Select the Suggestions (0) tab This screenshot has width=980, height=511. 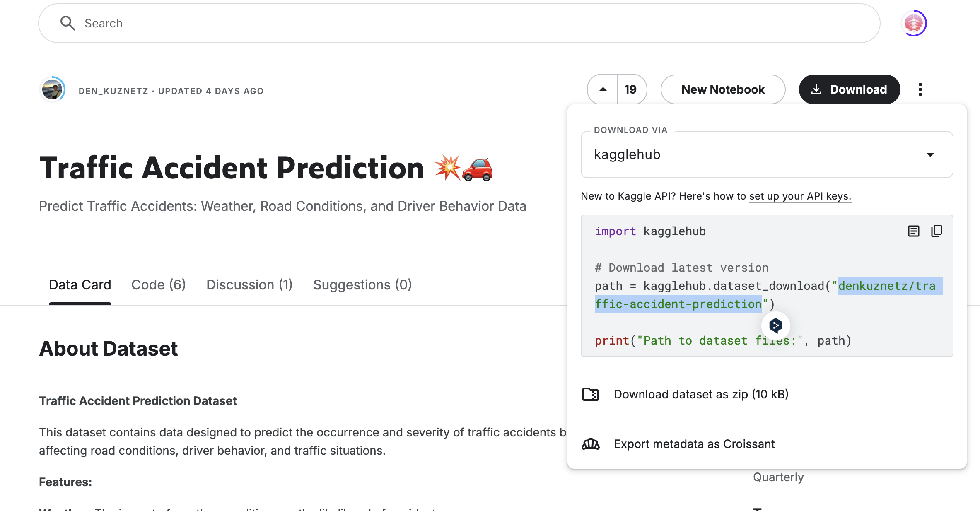[x=362, y=285]
